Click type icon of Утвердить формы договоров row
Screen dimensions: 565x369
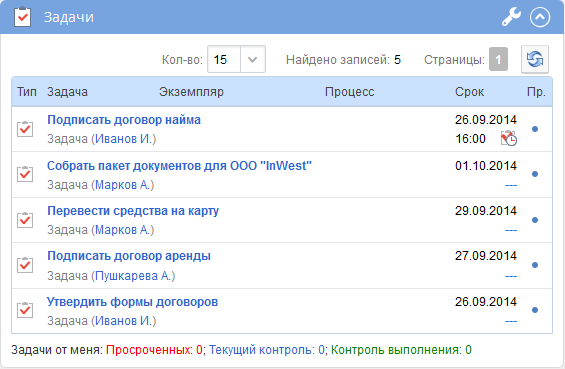[x=25, y=310]
